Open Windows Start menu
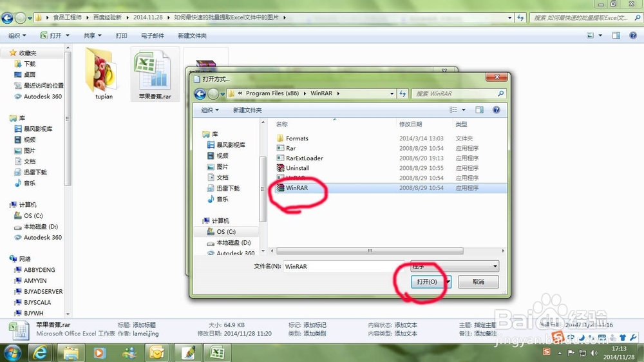Image resolution: width=644 pixels, height=362 pixels. (x=12, y=353)
